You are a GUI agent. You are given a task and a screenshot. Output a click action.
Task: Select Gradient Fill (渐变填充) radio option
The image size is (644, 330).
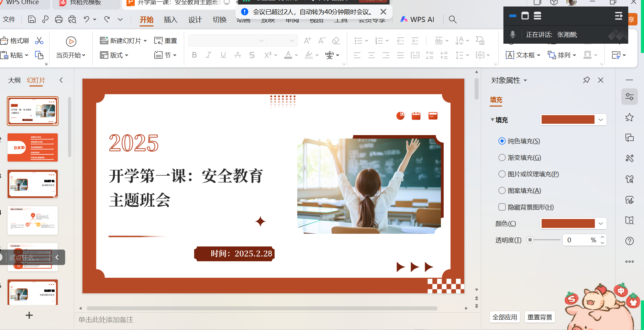(502, 158)
